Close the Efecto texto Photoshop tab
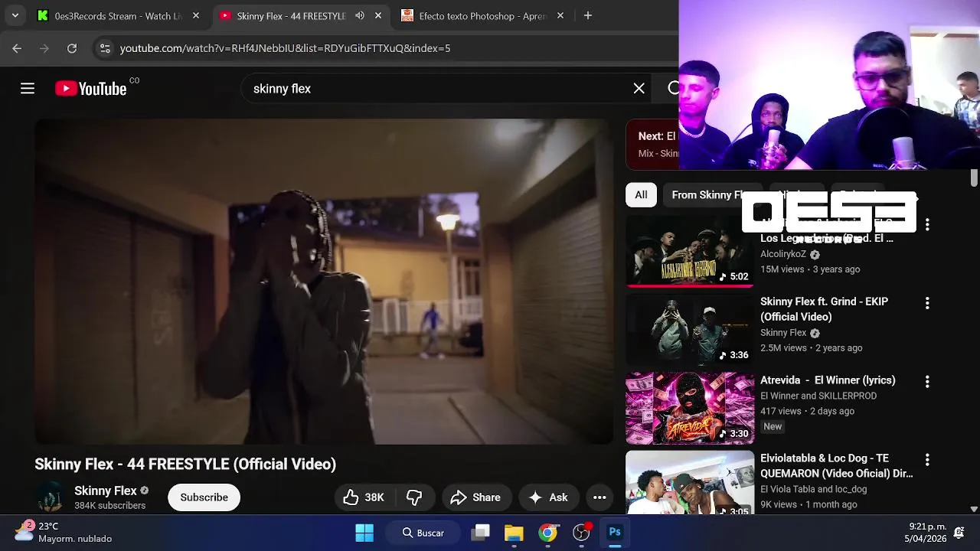Viewport: 980px width, 551px height. [x=560, y=15]
